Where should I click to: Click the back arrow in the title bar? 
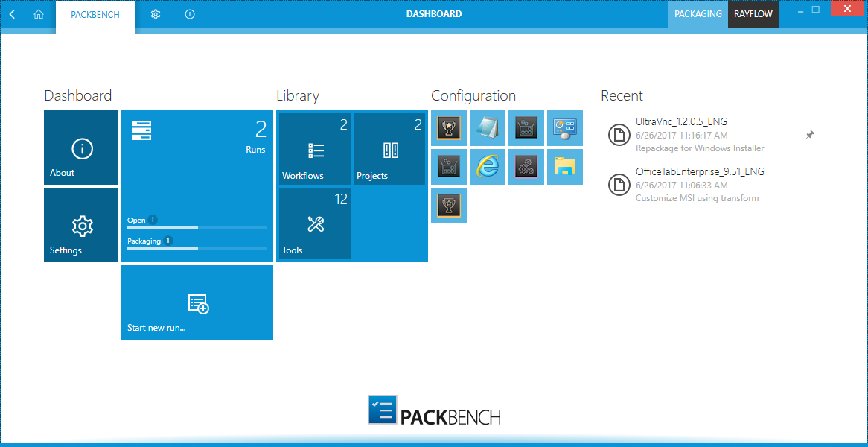tap(10, 13)
